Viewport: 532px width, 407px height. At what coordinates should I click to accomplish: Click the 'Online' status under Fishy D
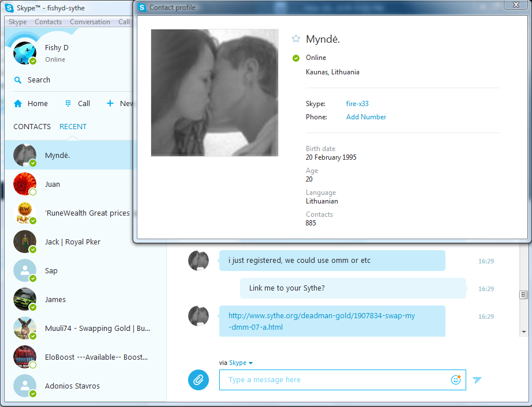click(x=55, y=59)
